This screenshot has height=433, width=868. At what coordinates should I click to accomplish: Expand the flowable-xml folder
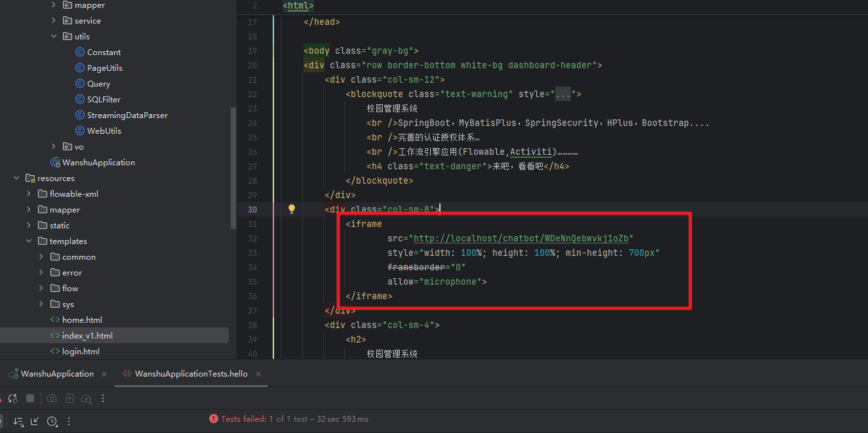point(29,194)
